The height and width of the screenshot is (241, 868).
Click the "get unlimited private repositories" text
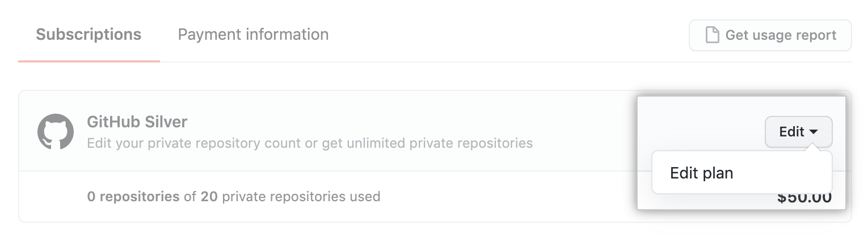pyautogui.click(x=427, y=143)
